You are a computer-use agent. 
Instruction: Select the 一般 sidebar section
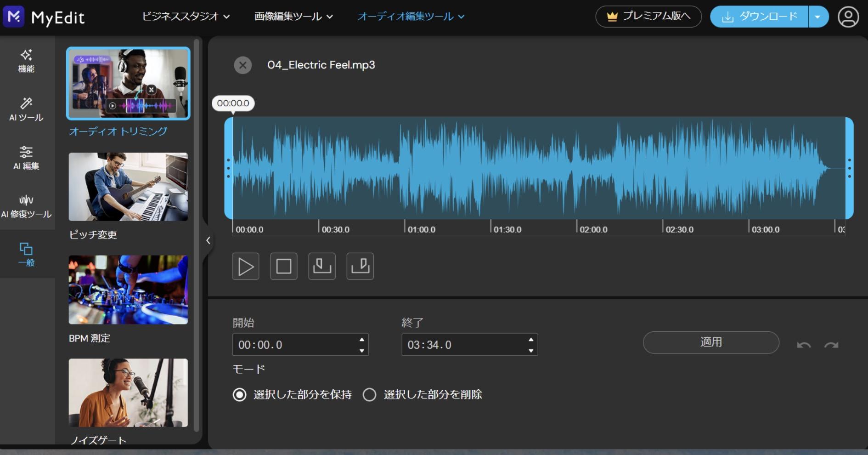tap(26, 254)
